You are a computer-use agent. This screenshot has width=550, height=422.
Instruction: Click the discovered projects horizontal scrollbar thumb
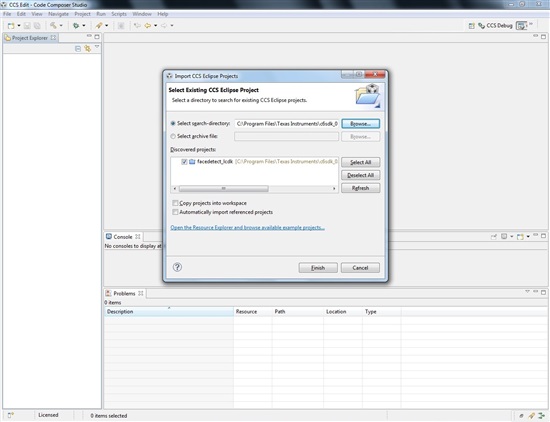224,189
